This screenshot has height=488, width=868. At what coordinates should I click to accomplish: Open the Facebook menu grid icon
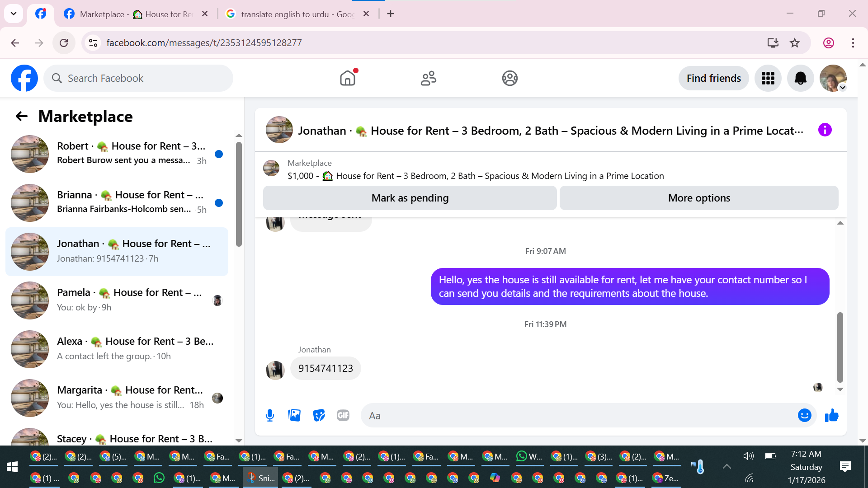[x=768, y=78]
